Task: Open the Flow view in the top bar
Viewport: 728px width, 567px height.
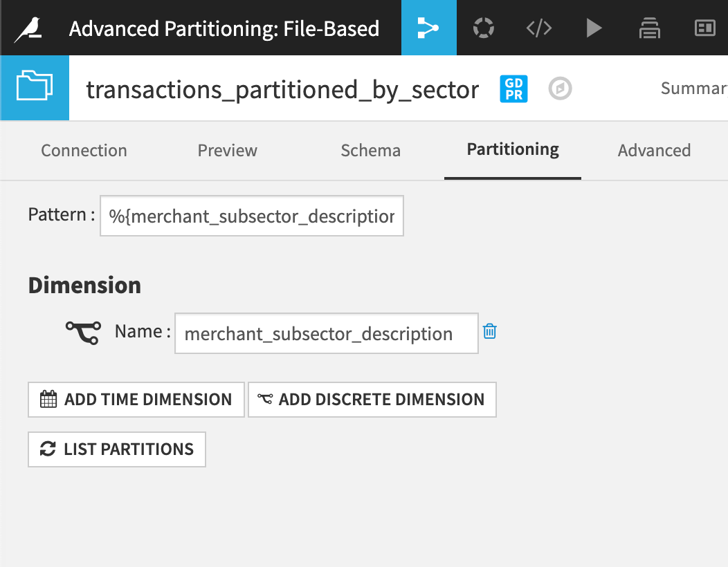Action: [x=428, y=28]
